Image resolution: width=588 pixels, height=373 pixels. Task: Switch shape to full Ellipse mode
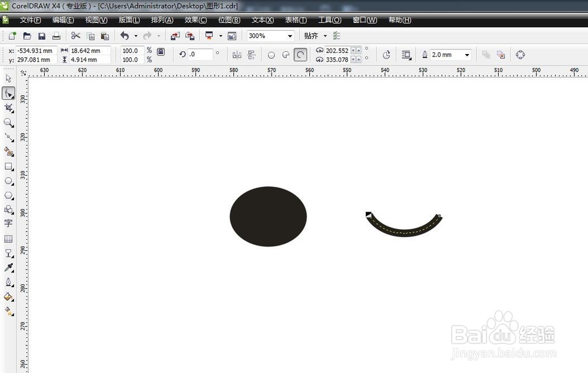pos(271,55)
